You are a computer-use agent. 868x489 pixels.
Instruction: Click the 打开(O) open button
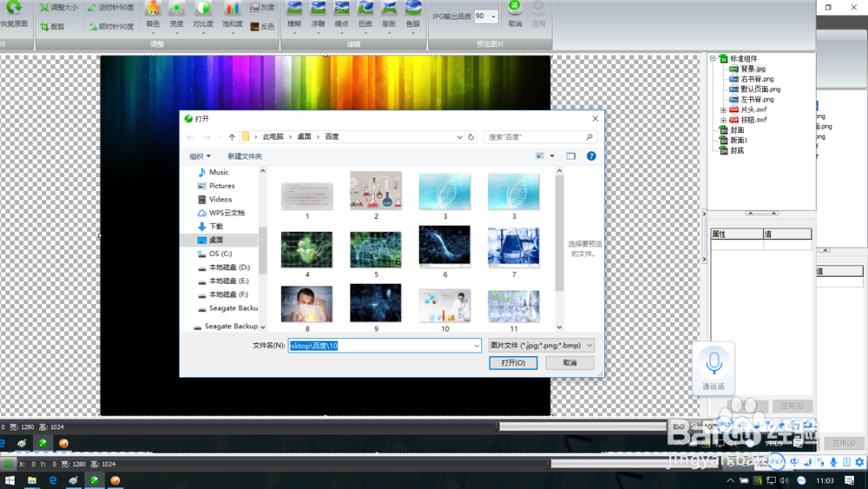(513, 363)
